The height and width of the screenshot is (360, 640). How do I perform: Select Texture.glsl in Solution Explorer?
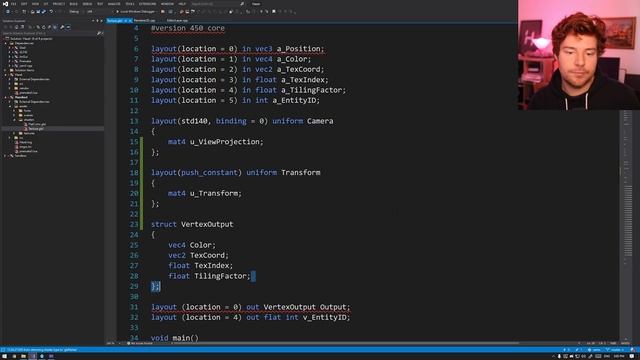(36, 129)
